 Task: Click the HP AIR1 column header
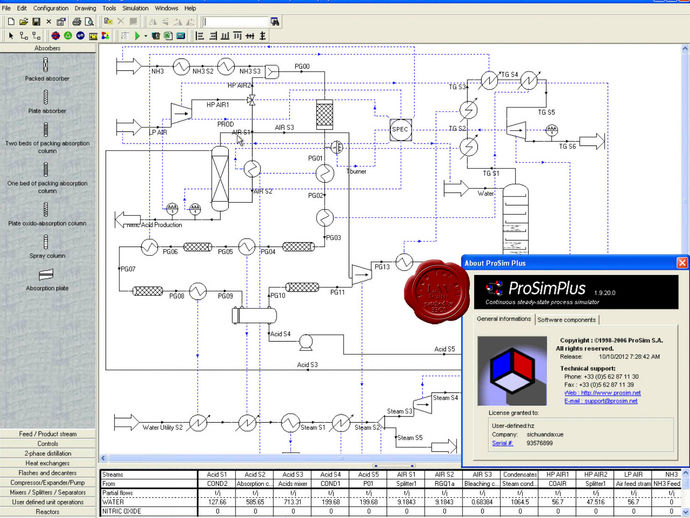coord(557,474)
